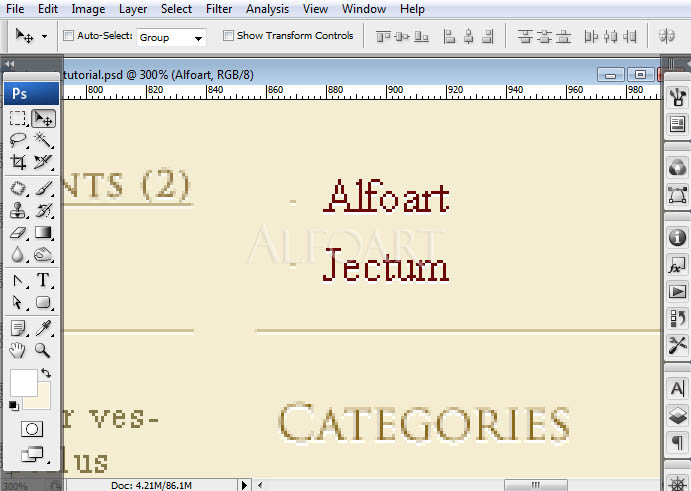691x491 pixels.
Task: Click the horizontal scrollbar left arrow
Action: tap(260, 485)
